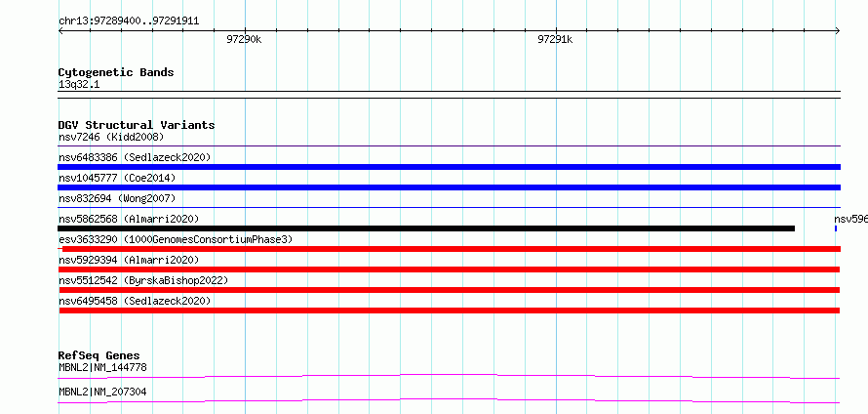Click the magenta intron line under MBNL2|NM_144778
The image size is (868, 414).
coord(449,376)
